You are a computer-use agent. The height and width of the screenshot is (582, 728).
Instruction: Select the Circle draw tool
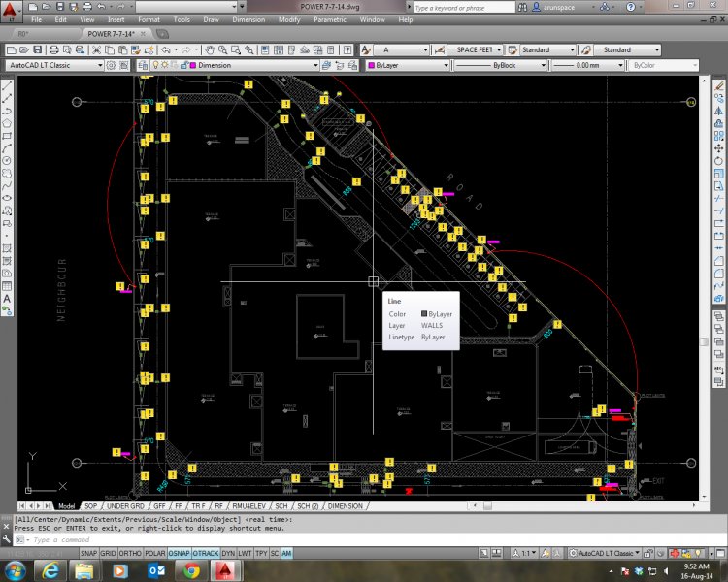coord(7,160)
